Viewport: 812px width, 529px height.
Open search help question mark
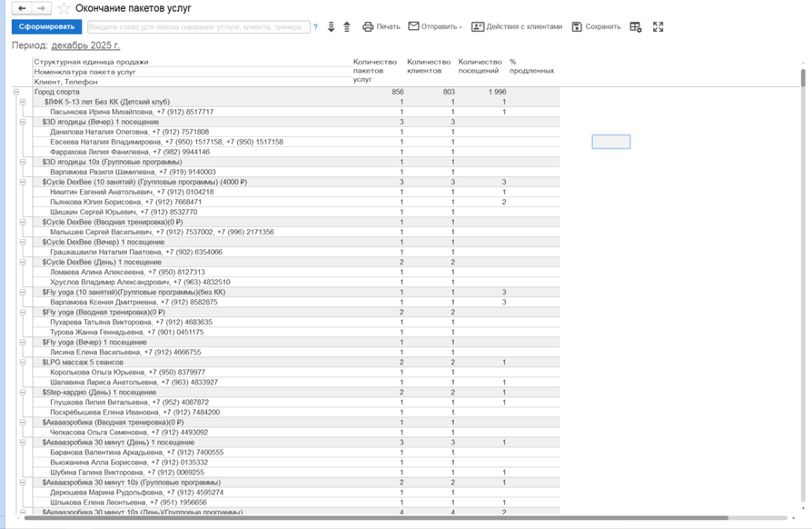coord(315,27)
